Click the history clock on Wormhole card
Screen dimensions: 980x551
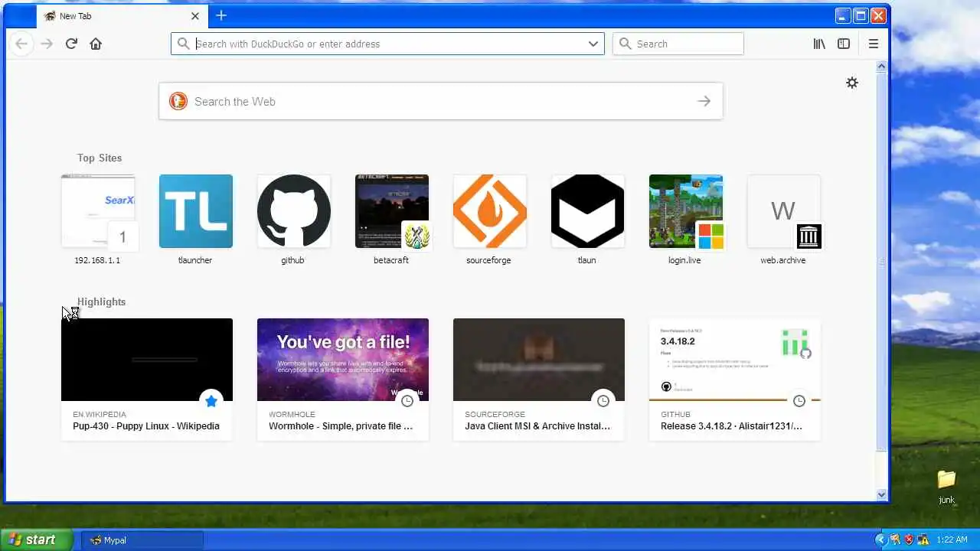pos(407,401)
